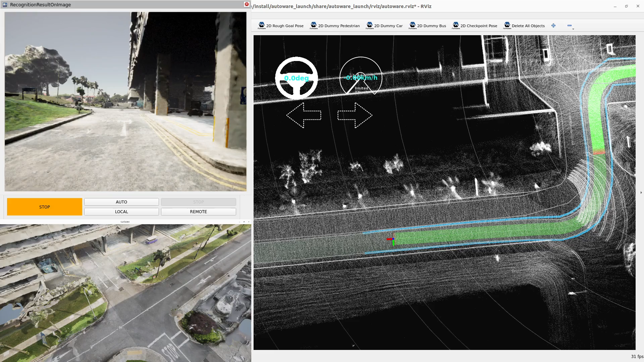Click the camera recognition image view
The image size is (644, 362).
coord(125,102)
